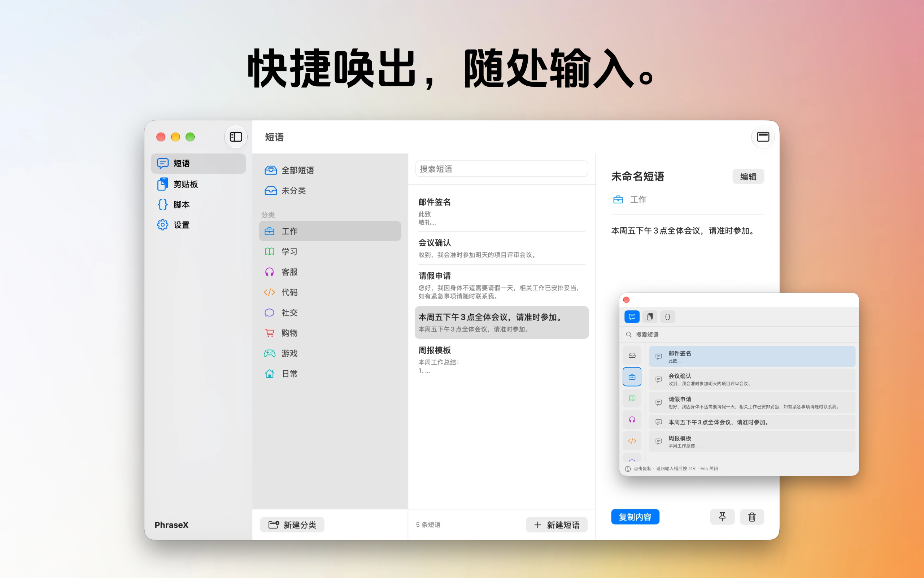The width and height of the screenshot is (924, 578).
Task: Click the 搜索短语 field in the popup
Action: [739, 335]
